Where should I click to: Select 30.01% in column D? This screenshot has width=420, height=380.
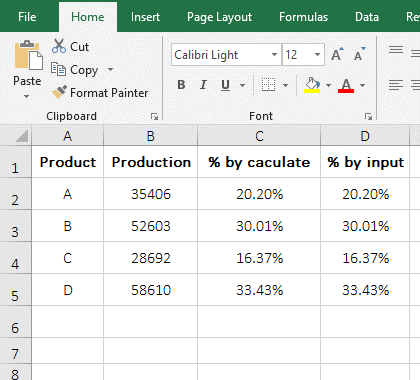coord(365,226)
